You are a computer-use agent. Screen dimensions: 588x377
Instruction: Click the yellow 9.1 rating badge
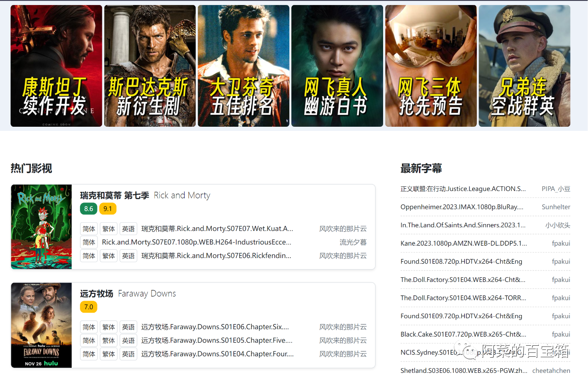[107, 209]
